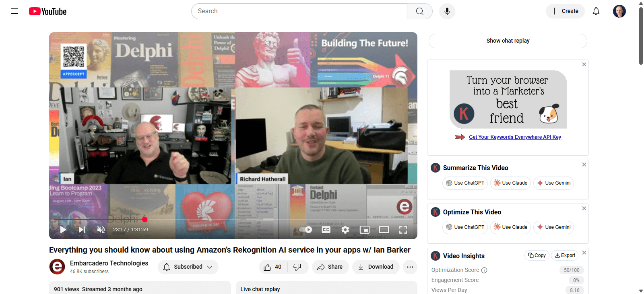
Task: Toggle closed captions CC
Action: click(326, 230)
